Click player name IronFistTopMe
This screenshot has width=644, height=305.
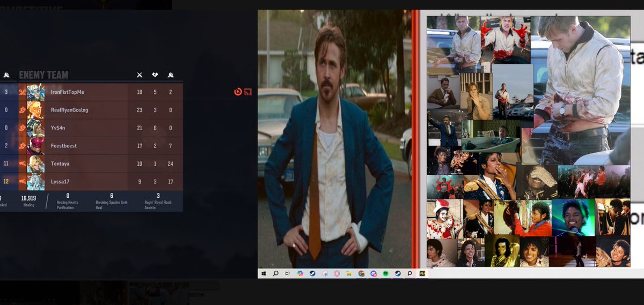[67, 92]
